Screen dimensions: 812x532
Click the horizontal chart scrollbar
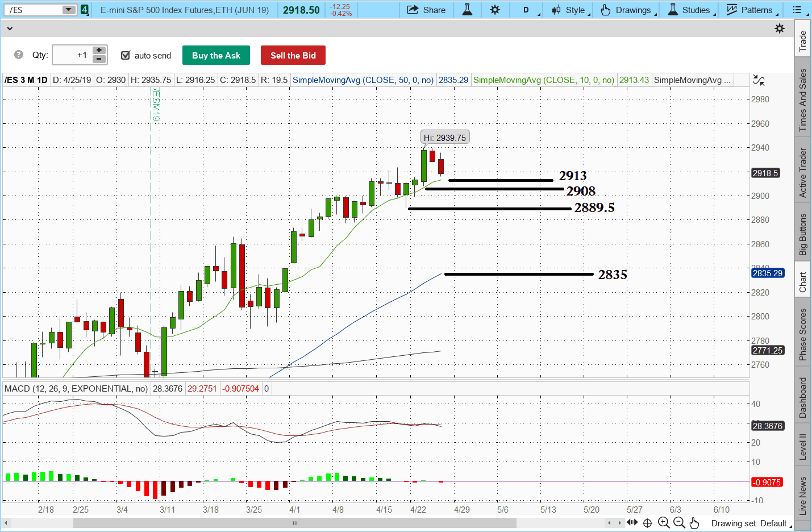(295, 523)
